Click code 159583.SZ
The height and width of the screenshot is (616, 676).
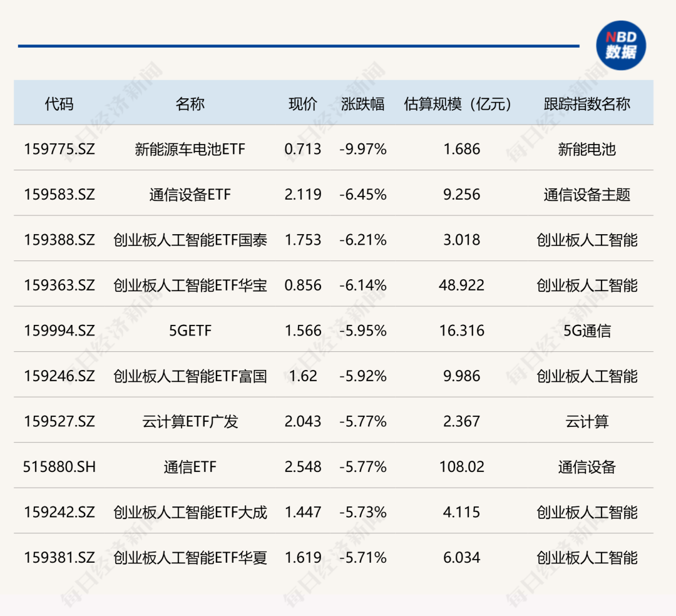coord(59,195)
